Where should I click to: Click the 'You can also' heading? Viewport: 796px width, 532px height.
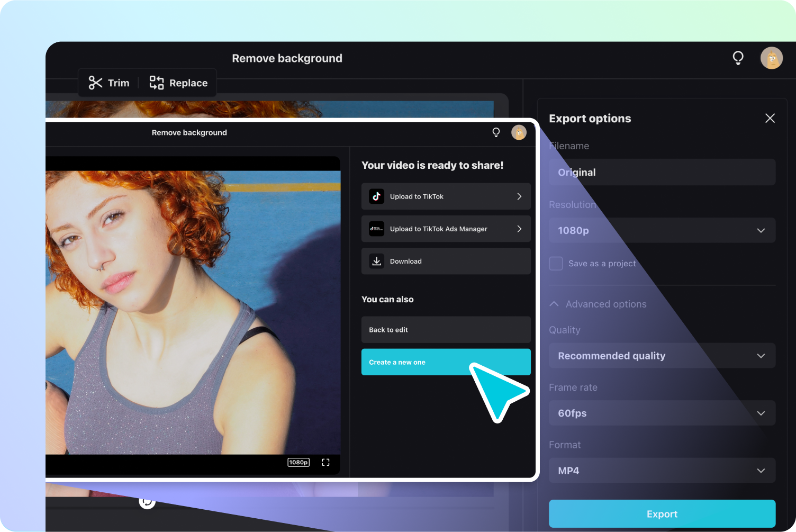[387, 299]
